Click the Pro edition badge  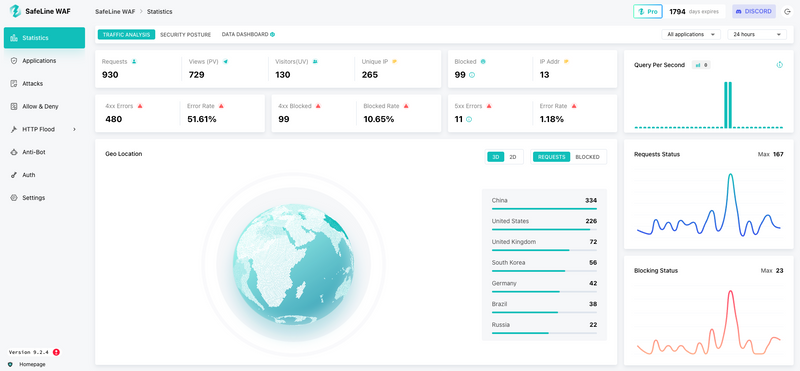(x=647, y=11)
